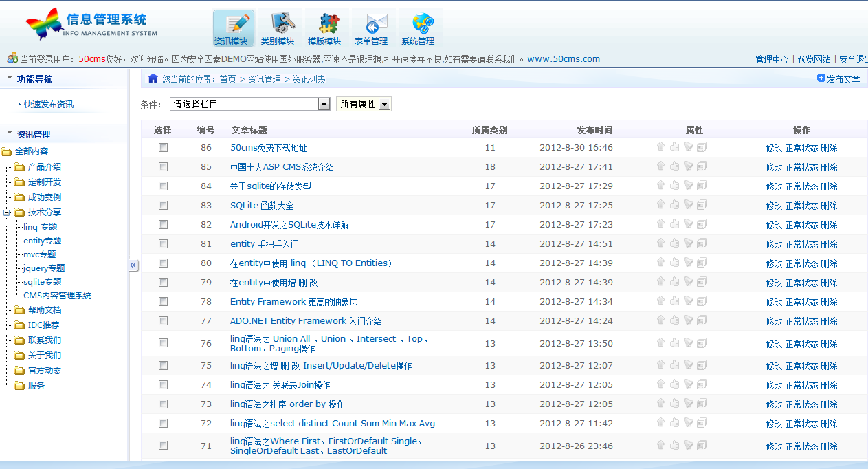The width and height of the screenshot is (868, 469).
Task: Click 删除 for article 84
Action: click(x=829, y=186)
